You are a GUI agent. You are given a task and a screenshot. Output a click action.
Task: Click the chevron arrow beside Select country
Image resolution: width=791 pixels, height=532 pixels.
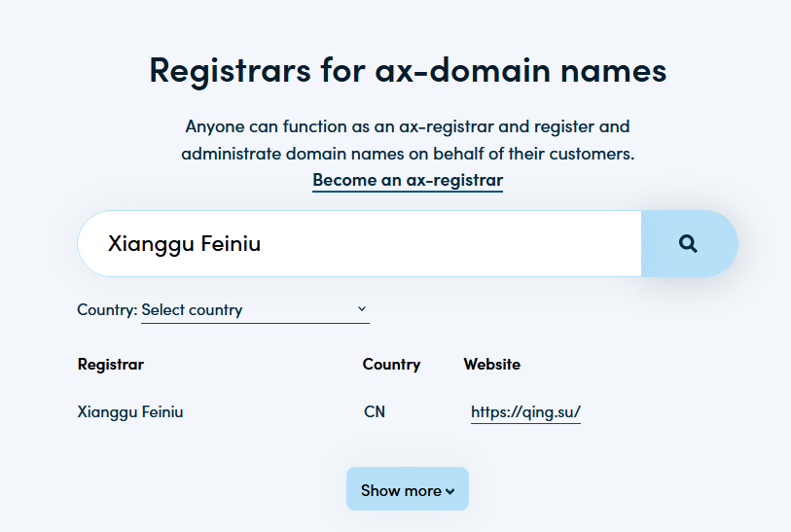(362, 309)
